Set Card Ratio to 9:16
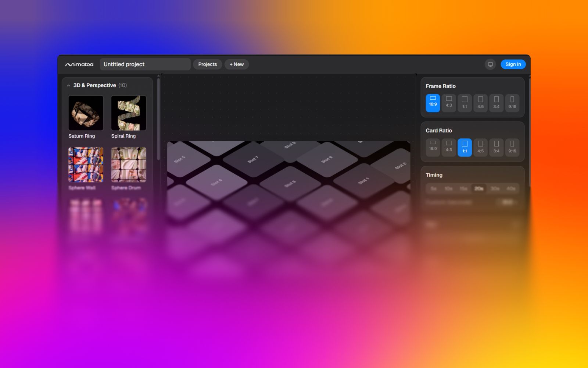 512,148
